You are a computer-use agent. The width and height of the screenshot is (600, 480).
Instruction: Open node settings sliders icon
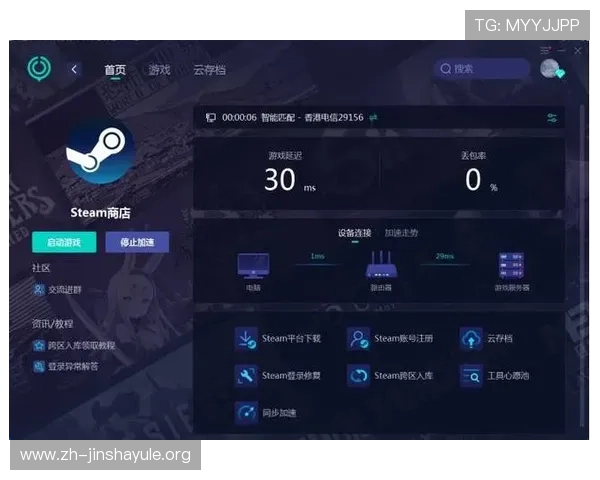click(x=552, y=118)
